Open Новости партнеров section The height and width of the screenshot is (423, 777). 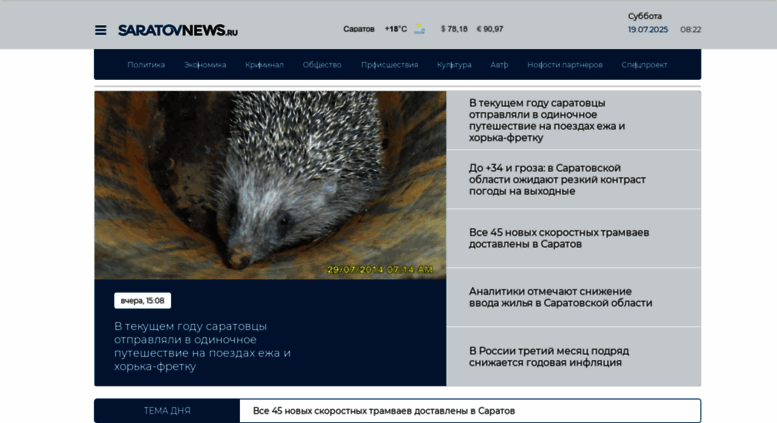[x=565, y=65]
